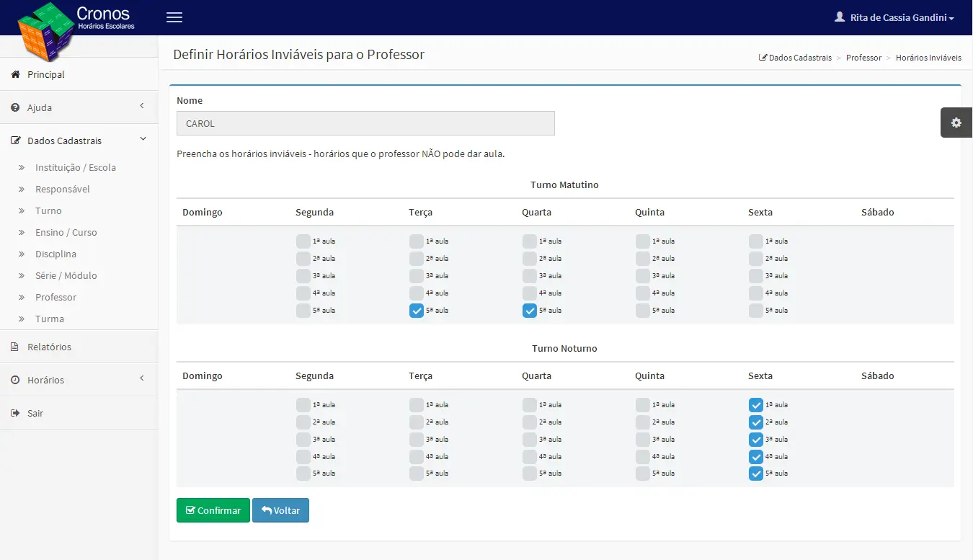Click the Cronos cube logo

(x=46, y=32)
